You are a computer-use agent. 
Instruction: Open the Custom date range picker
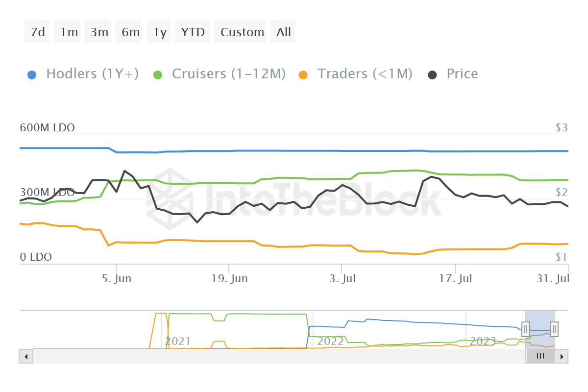pyautogui.click(x=242, y=32)
